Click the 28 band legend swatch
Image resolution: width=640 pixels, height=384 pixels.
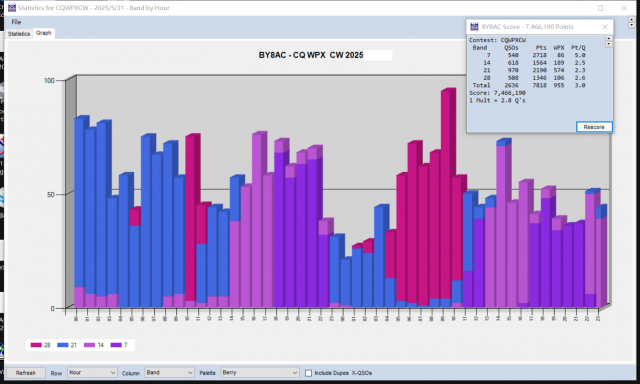click(36, 345)
